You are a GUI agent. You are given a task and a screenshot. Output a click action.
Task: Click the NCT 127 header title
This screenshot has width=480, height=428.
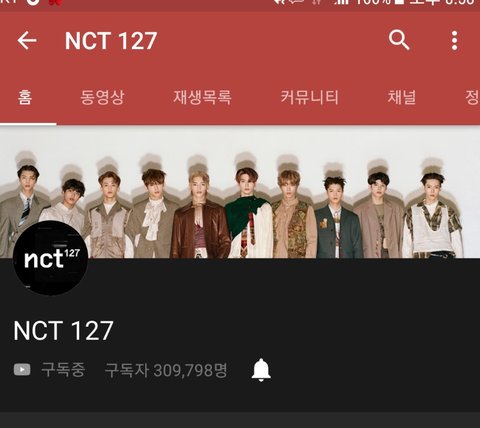coord(111,41)
